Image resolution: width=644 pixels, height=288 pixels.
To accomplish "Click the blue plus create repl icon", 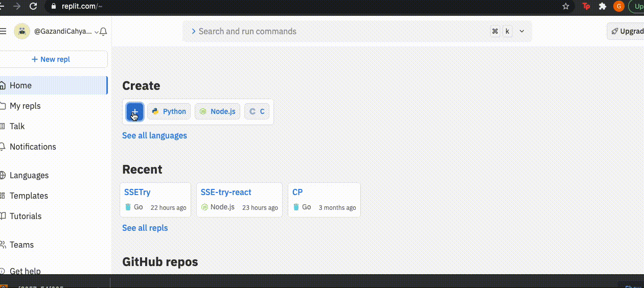I will click(135, 112).
